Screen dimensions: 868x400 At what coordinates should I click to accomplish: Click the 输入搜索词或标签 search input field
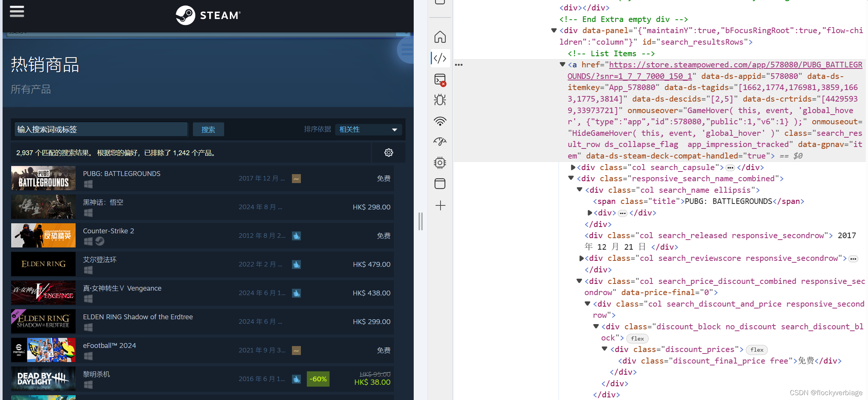pos(101,129)
